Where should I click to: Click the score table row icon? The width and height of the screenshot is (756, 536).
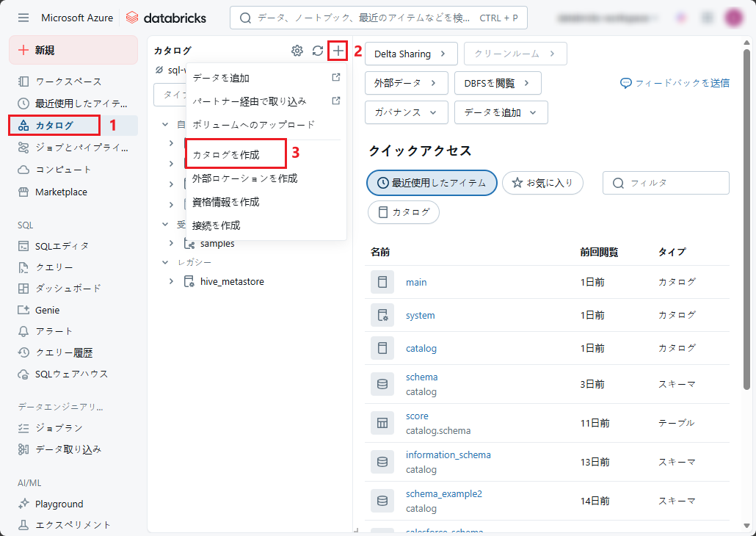[382, 423]
